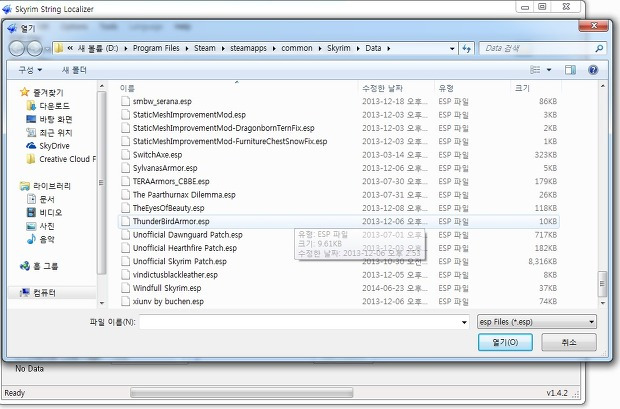Click the 열기(O) button

505,343
